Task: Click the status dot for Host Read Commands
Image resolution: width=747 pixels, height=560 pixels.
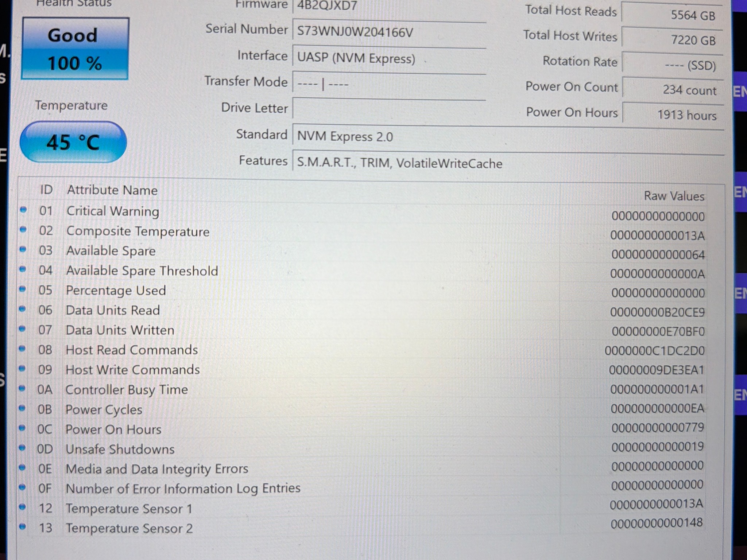Action: tap(22, 349)
